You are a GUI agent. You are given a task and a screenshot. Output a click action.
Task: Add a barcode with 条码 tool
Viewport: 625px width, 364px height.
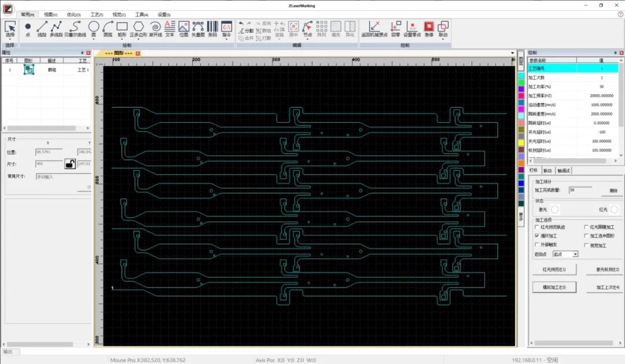coord(212,29)
